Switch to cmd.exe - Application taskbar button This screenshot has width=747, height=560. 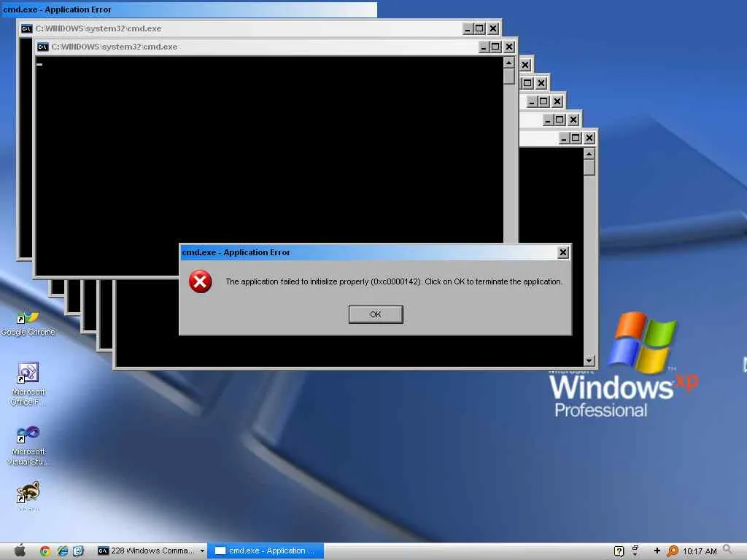coord(266,551)
